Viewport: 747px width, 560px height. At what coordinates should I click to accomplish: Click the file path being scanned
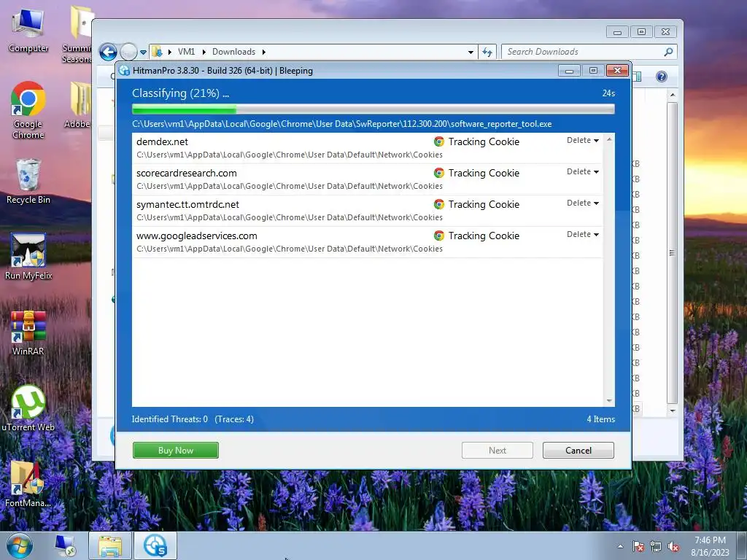(341, 124)
